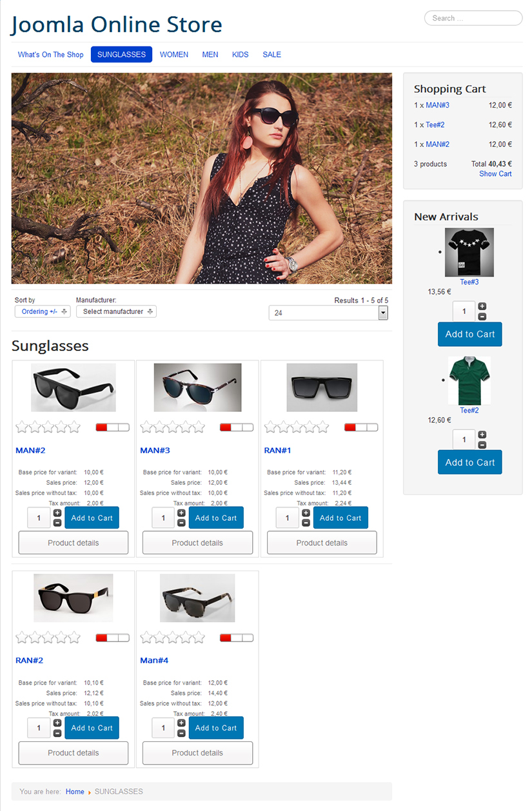Increase RAN#1 quantity with plus icon

point(306,513)
